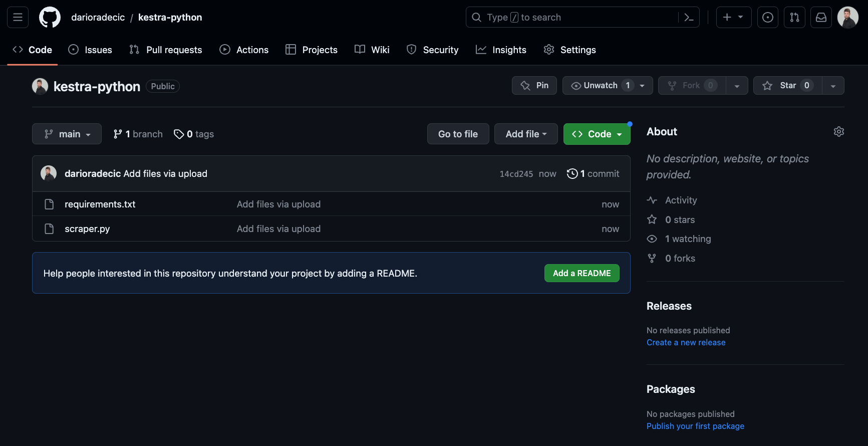Open the notifications inbox
The image size is (868, 446).
click(821, 18)
